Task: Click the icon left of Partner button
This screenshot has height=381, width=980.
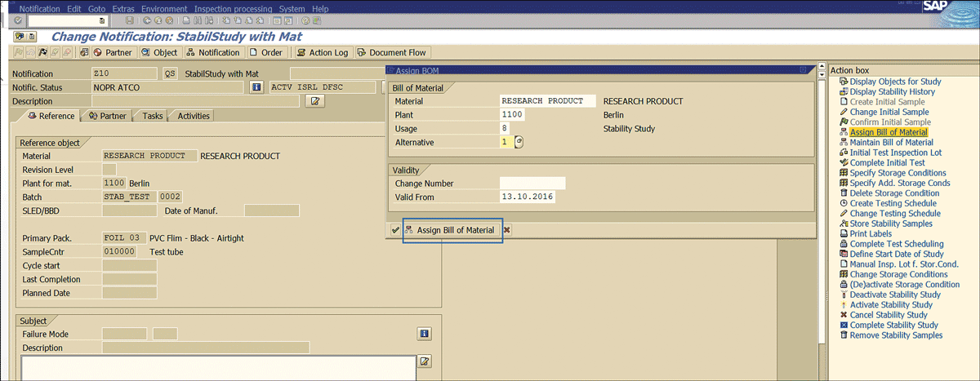Action: (85, 53)
